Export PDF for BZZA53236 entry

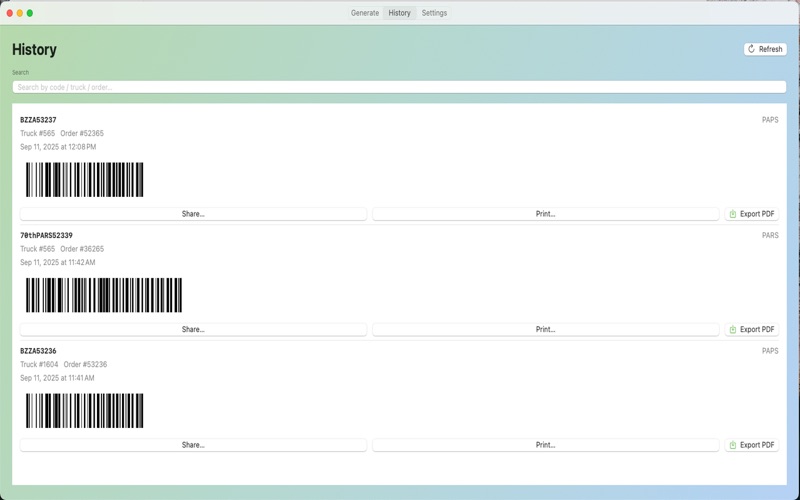point(752,445)
